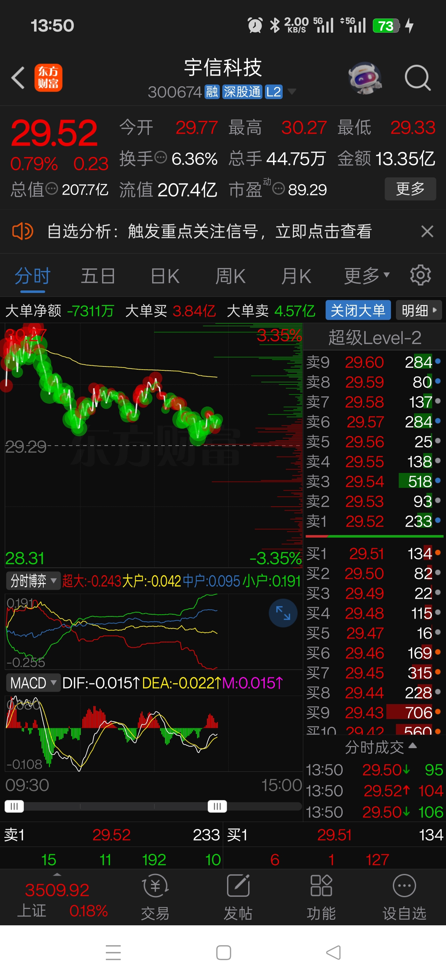Switch to 五日 chart tab
The width and height of the screenshot is (446, 980).
tap(98, 276)
